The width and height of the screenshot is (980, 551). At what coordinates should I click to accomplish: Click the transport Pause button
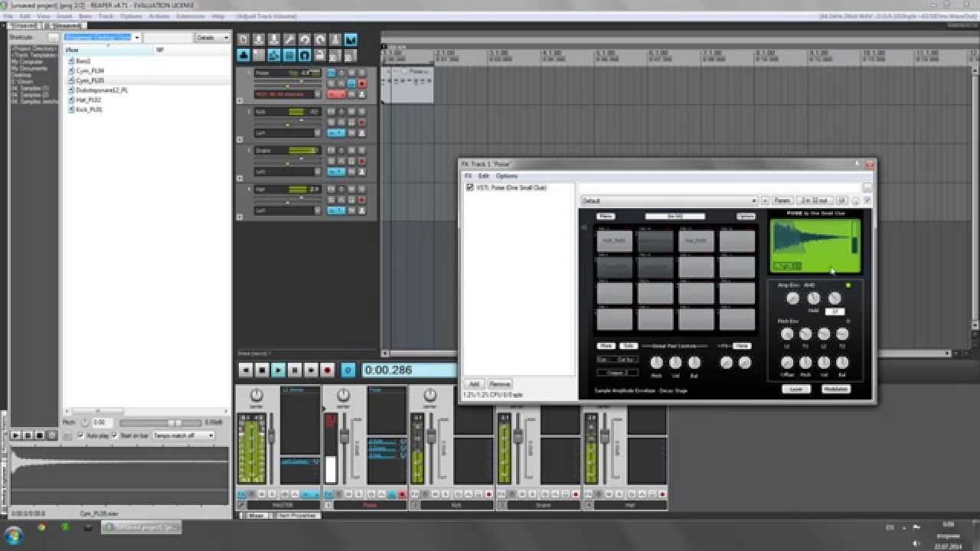pyautogui.click(x=295, y=370)
